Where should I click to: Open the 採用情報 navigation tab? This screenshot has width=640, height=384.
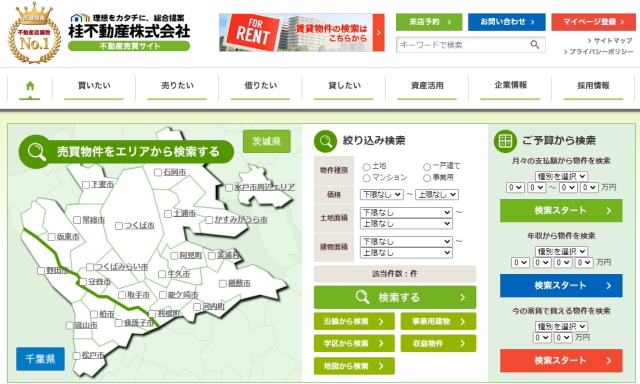pos(593,87)
